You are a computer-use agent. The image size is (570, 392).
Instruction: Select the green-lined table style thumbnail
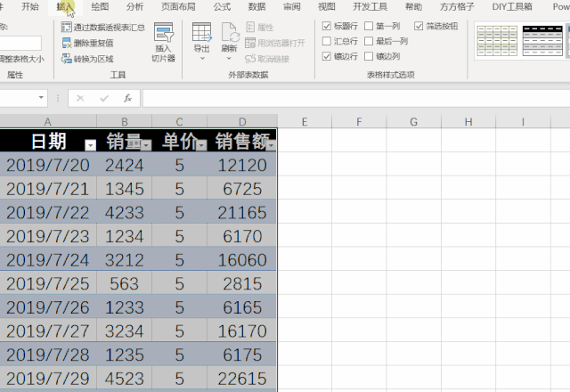[x=497, y=41]
